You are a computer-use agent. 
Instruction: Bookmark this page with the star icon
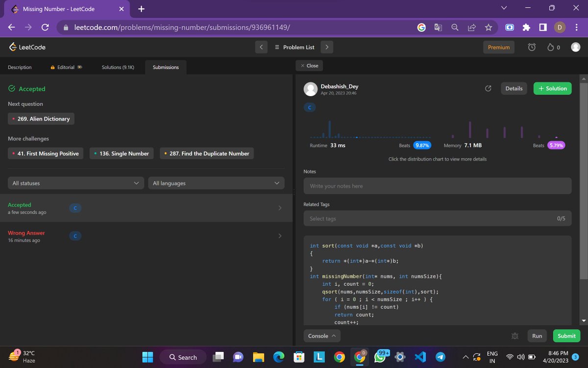point(488,27)
